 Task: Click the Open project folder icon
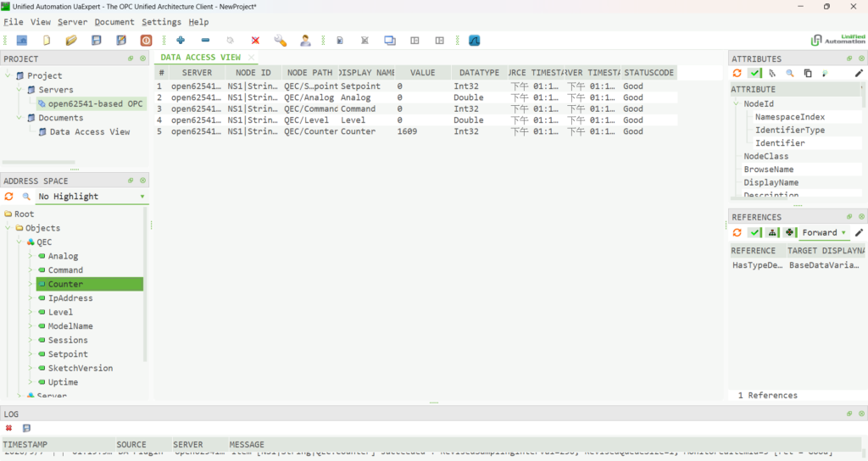tap(71, 41)
